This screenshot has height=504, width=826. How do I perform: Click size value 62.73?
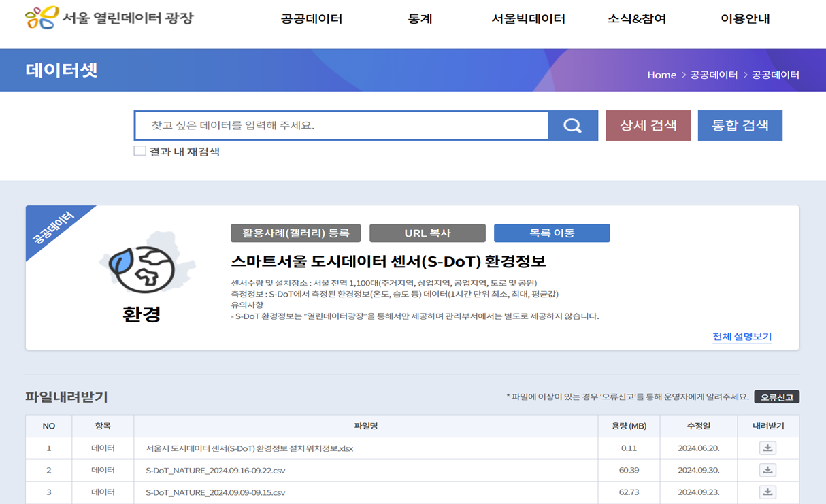[x=629, y=492]
